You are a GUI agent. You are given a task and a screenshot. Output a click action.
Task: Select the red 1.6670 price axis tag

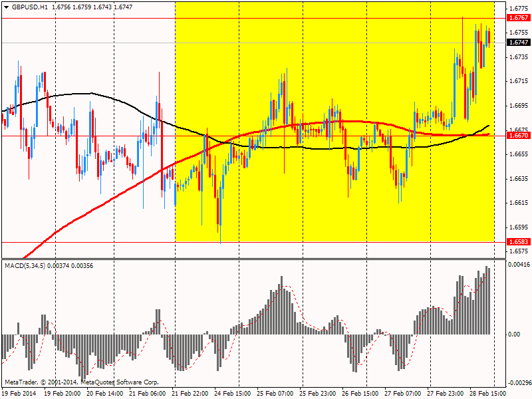pyautogui.click(x=517, y=136)
